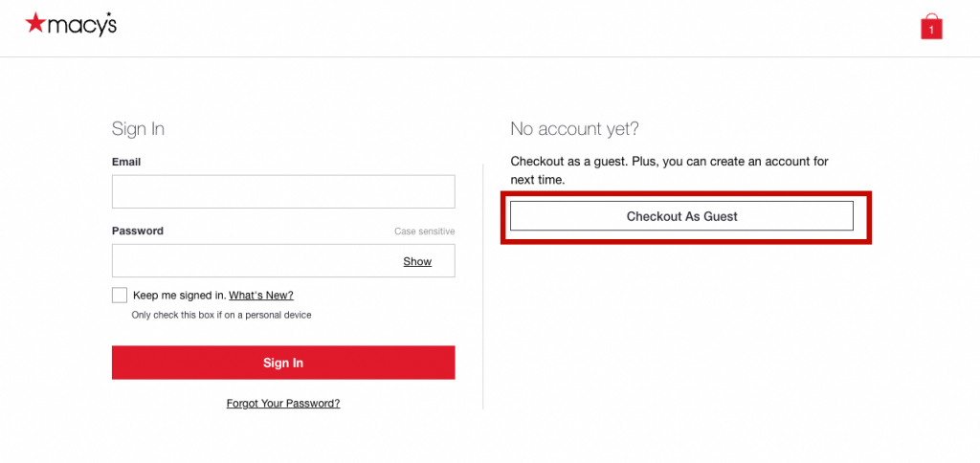Click the 'Sign In' section heading

coord(139,129)
